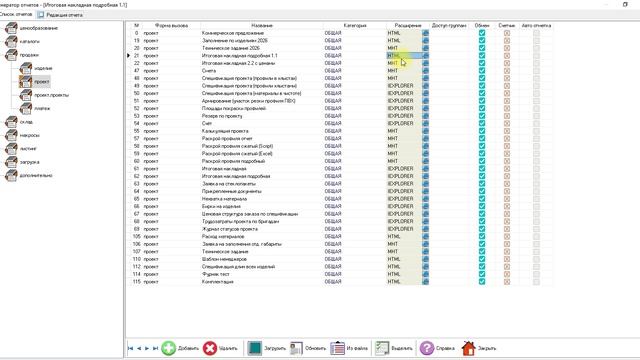Select the Резерв по проекту report

(222, 116)
